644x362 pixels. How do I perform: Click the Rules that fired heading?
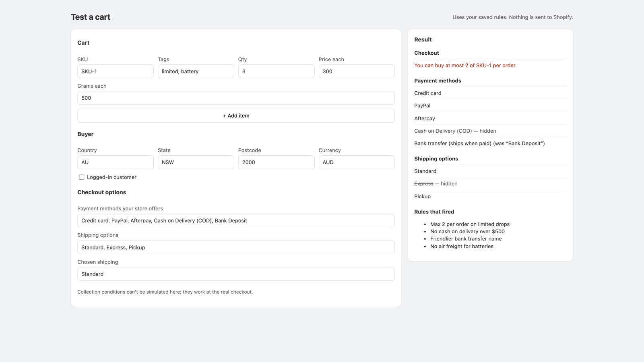(x=434, y=212)
